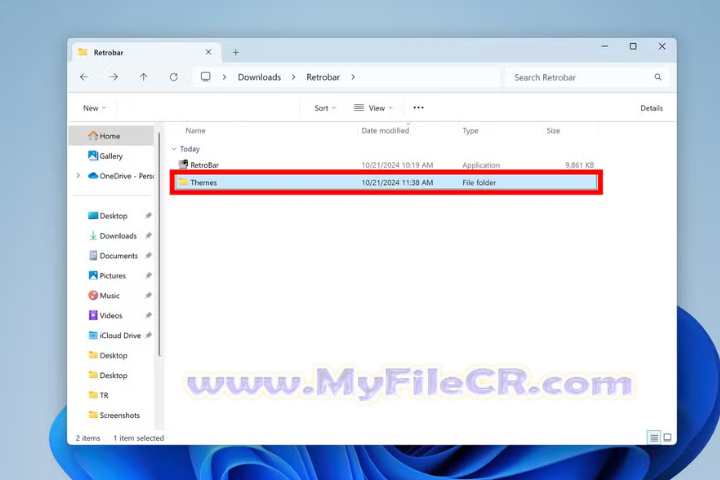This screenshot has height=480, width=720.
Task: Minimize the File Explorer window
Action: tap(605, 46)
